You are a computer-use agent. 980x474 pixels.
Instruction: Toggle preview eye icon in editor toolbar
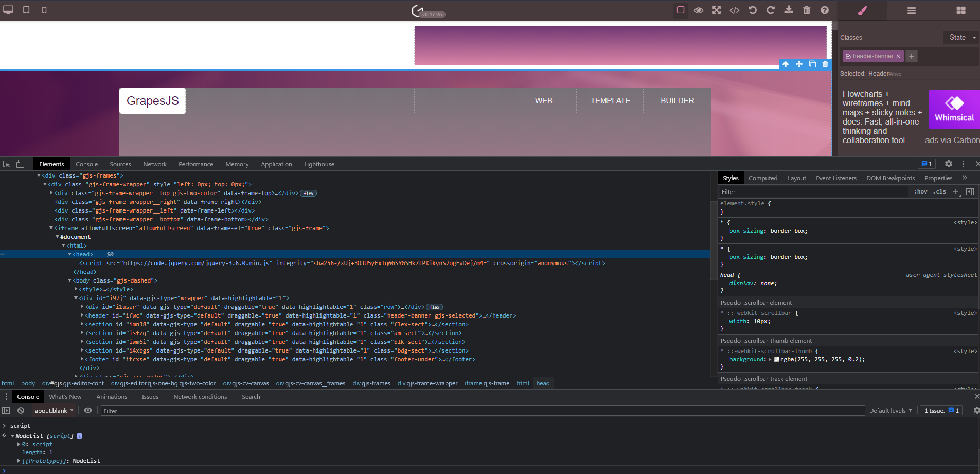pyautogui.click(x=699, y=10)
